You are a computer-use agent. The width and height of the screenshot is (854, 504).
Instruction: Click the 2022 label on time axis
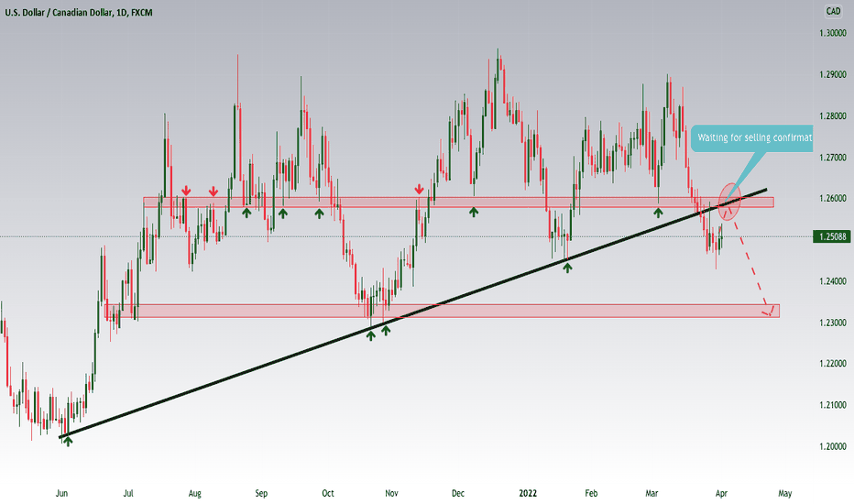coord(528,493)
